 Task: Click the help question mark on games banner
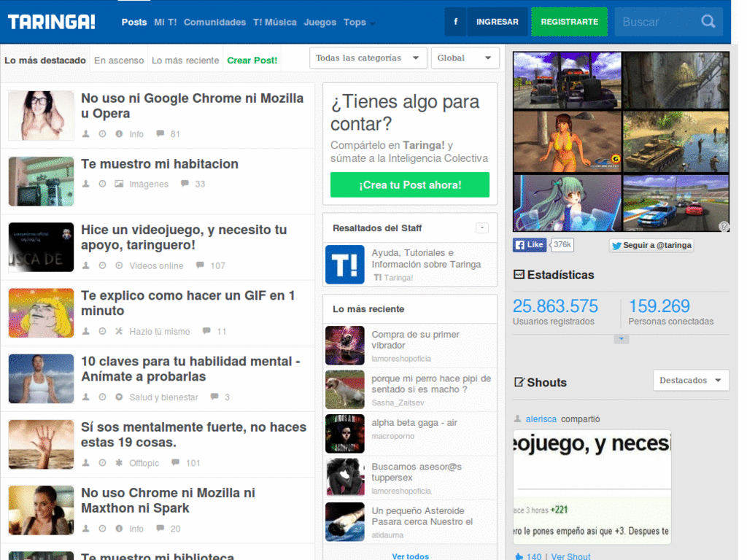(724, 226)
